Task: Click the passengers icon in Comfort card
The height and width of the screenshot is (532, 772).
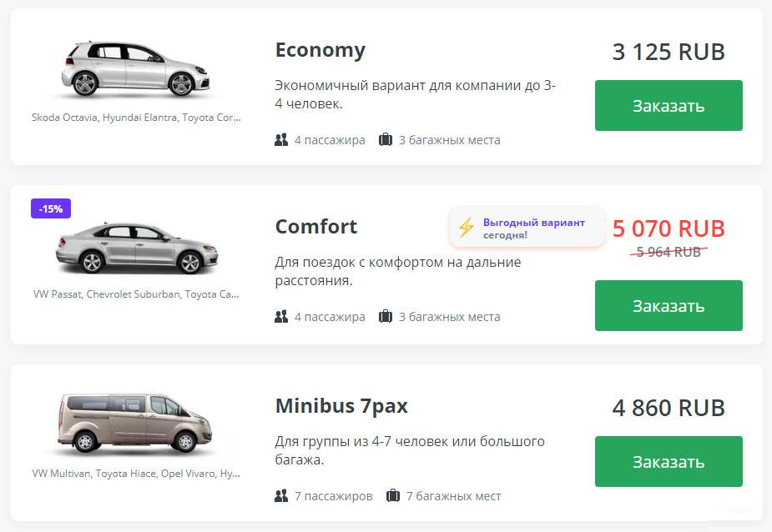Action: pyautogui.click(x=281, y=317)
